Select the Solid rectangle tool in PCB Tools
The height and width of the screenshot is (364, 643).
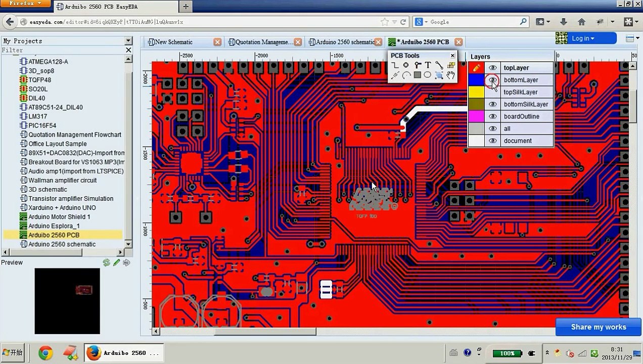click(x=417, y=75)
